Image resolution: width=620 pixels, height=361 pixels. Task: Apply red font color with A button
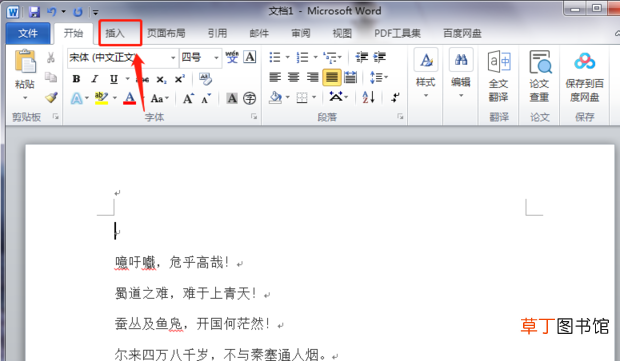point(130,98)
